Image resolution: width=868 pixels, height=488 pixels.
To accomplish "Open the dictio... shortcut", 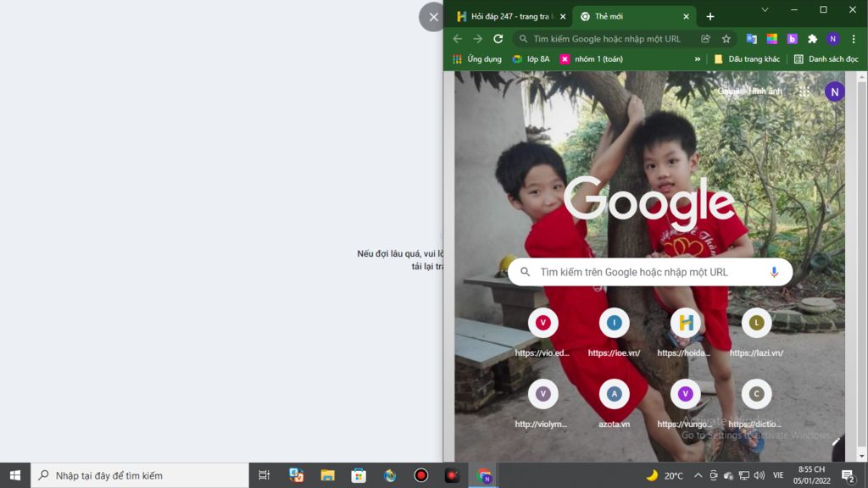I will tap(756, 405).
